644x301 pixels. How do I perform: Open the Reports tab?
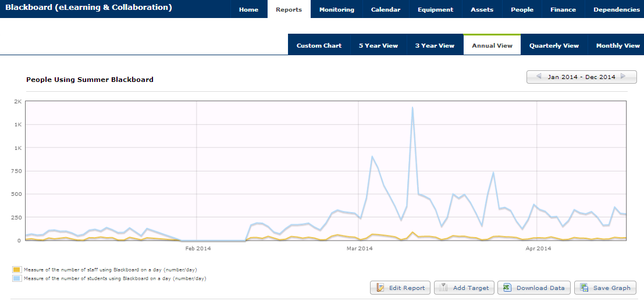point(289,9)
